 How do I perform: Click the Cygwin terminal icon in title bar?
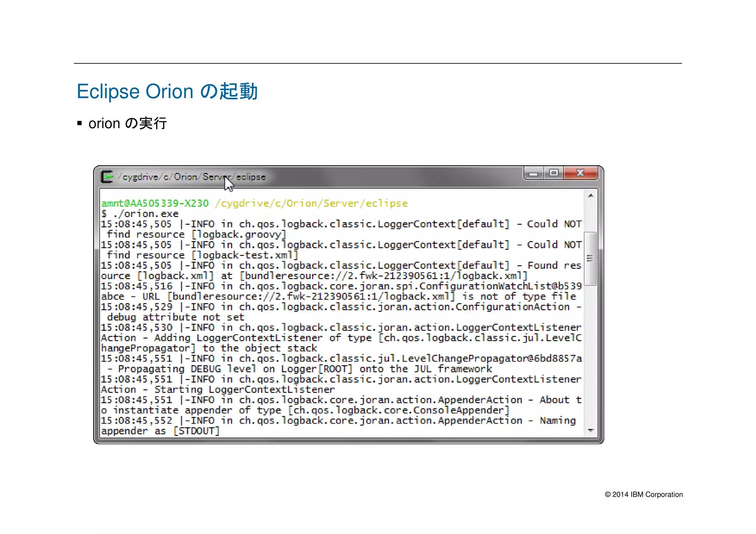[x=107, y=177]
